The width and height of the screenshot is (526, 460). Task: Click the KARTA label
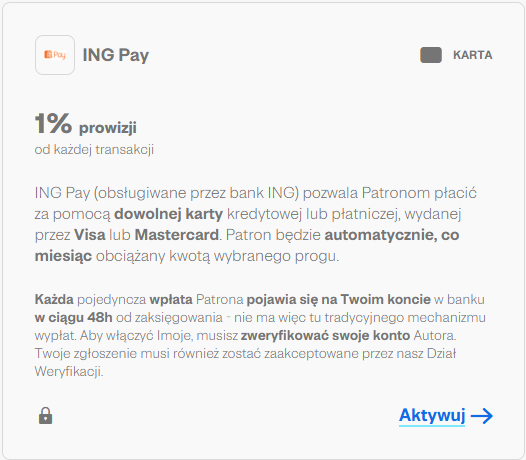(x=473, y=55)
